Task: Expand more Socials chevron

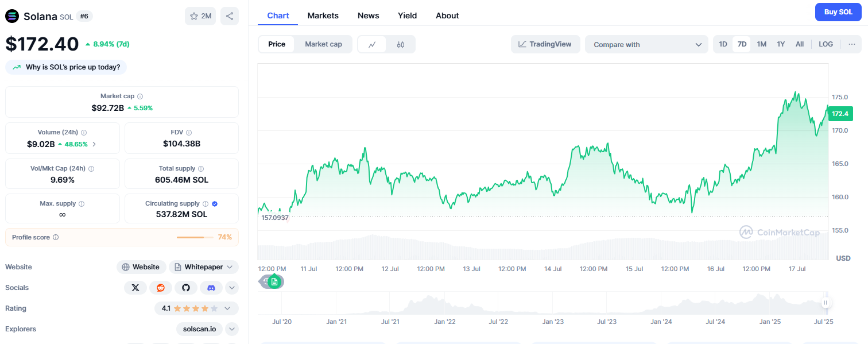Action: click(x=232, y=288)
